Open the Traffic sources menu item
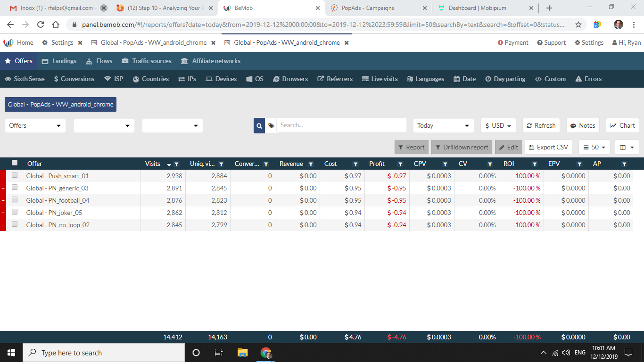644x362 pixels. pyautogui.click(x=146, y=61)
